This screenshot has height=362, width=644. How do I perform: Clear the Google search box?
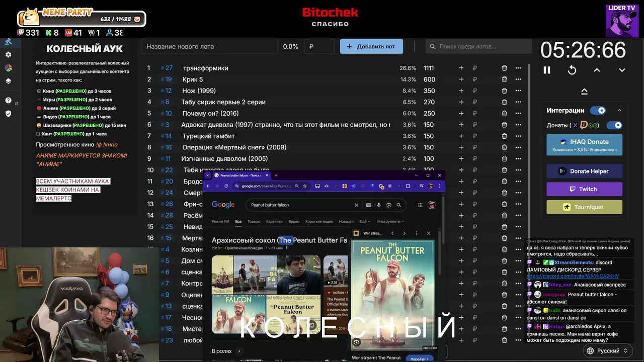[356, 205]
